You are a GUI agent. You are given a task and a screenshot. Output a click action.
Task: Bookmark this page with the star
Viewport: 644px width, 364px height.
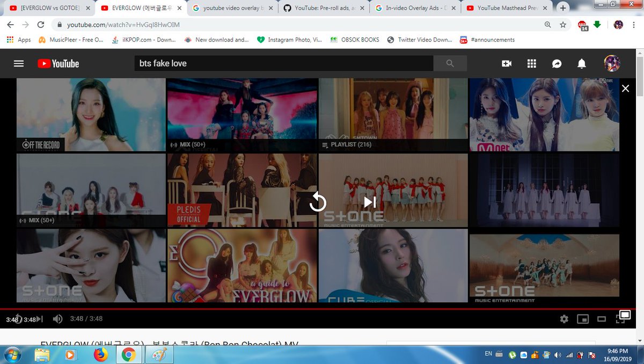click(563, 25)
